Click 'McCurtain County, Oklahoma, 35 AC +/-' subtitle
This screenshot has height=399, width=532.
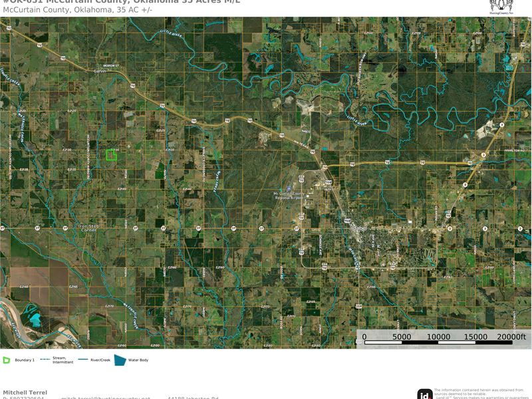click(78, 10)
